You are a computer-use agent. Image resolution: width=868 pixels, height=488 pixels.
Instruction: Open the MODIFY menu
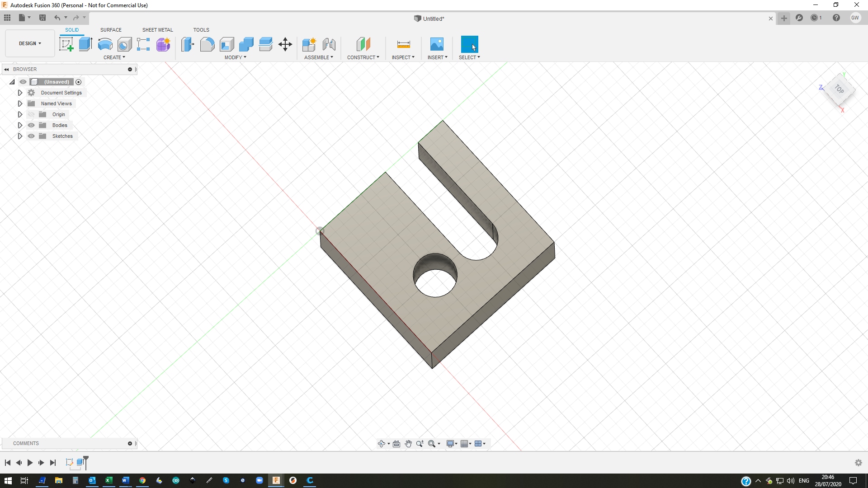click(235, 57)
